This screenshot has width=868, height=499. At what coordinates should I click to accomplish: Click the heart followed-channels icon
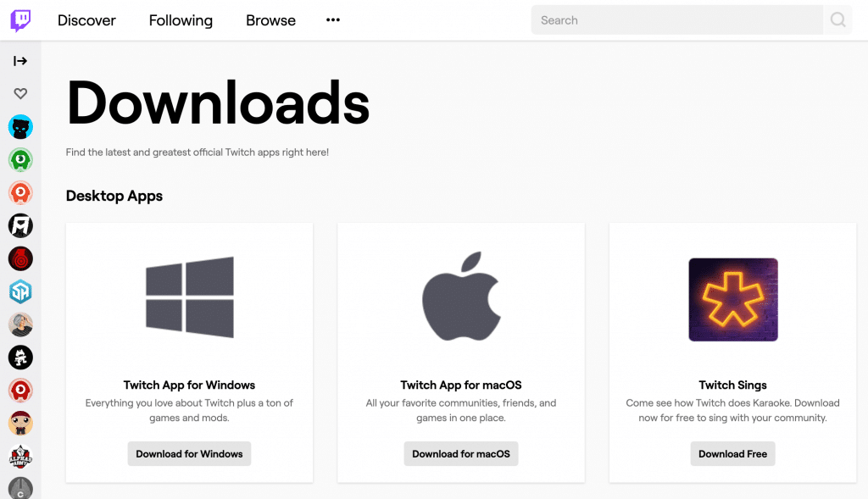[x=20, y=93]
